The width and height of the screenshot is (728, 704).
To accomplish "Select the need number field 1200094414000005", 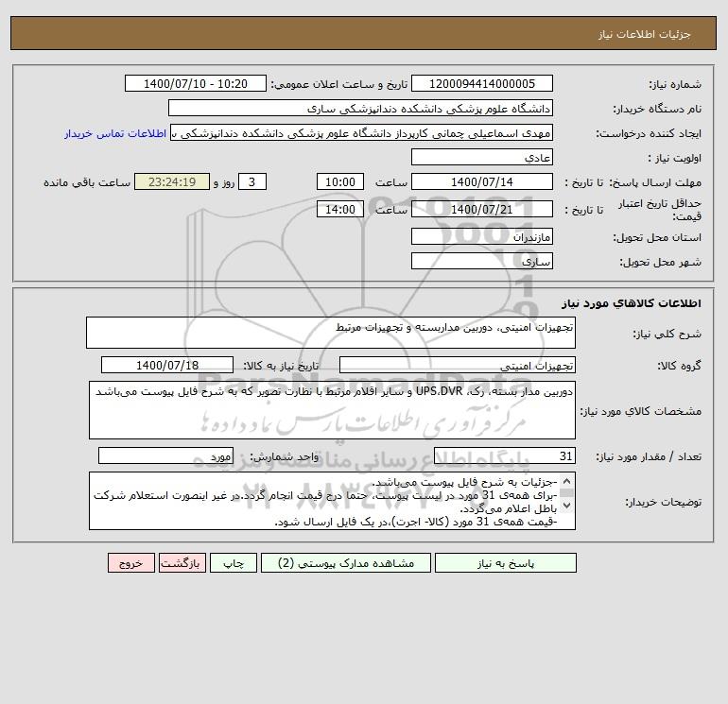I will click(x=482, y=83).
